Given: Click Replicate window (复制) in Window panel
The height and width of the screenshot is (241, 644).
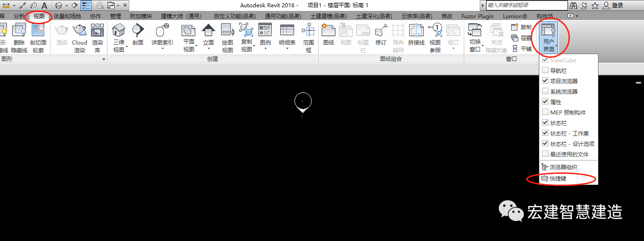Looking at the screenshot, I should (x=521, y=27).
